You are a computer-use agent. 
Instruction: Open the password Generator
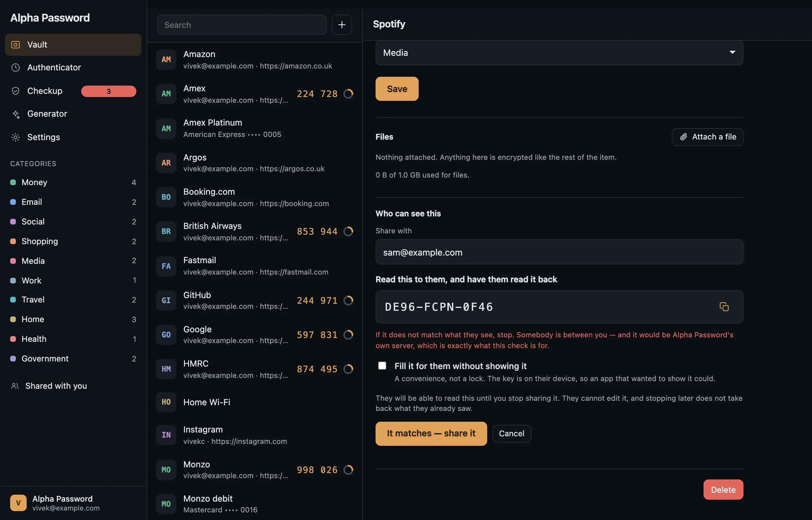point(73,114)
